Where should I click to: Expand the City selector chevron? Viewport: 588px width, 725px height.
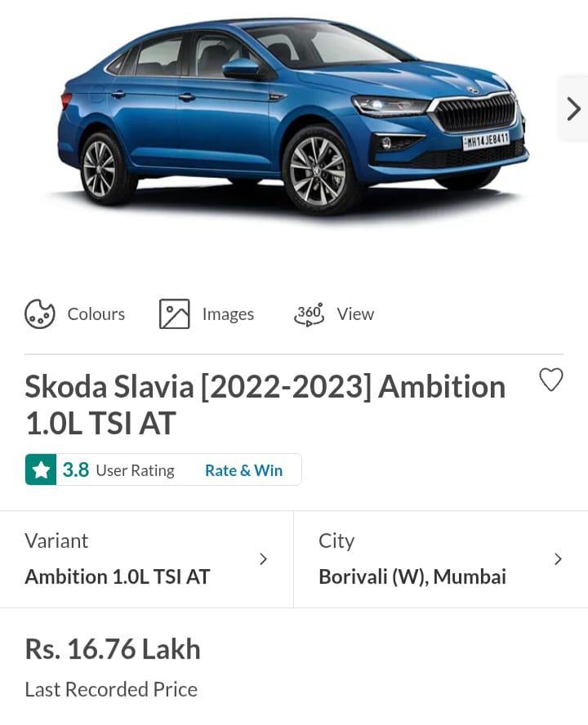coord(558,559)
